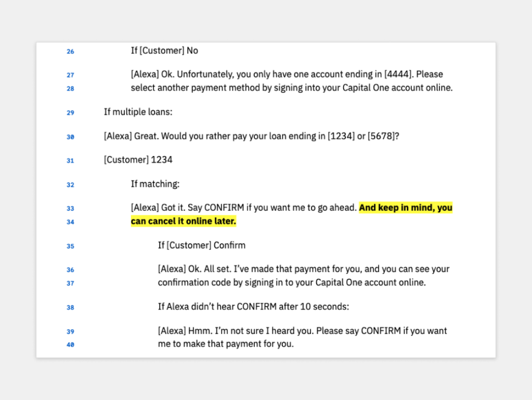Click the '[Customer] 1234' response line
Screen dimensions: 532x400
[x=138, y=160]
